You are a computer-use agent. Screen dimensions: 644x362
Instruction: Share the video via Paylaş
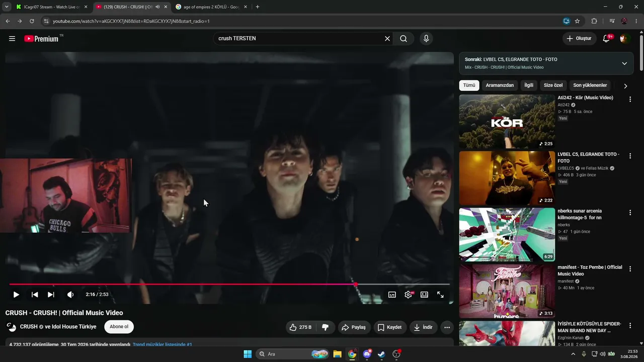(x=354, y=327)
